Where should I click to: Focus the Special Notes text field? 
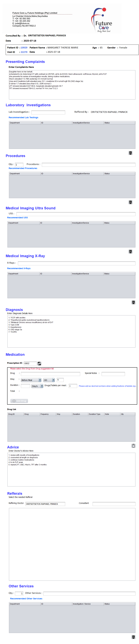pyautogui.click(x=113, y=374)
